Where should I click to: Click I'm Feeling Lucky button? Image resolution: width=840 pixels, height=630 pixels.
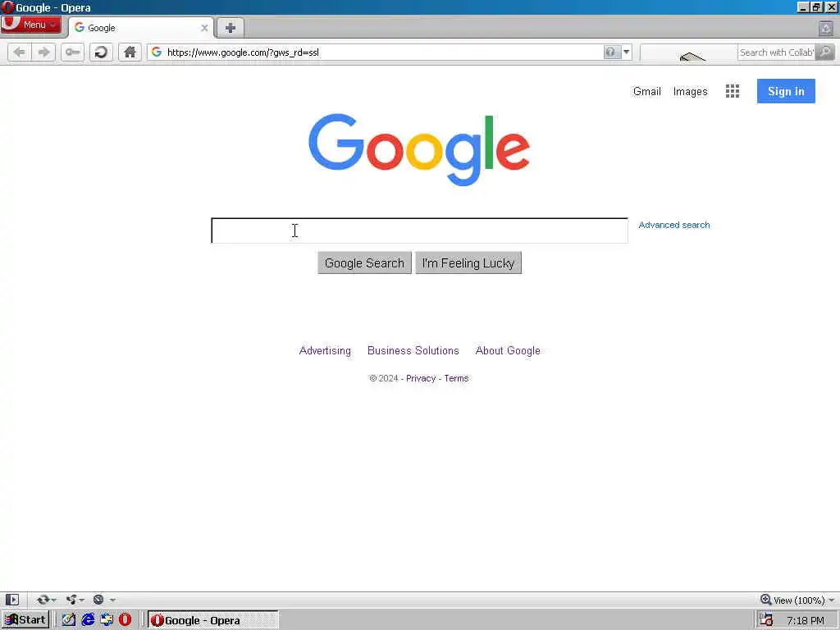point(468,263)
